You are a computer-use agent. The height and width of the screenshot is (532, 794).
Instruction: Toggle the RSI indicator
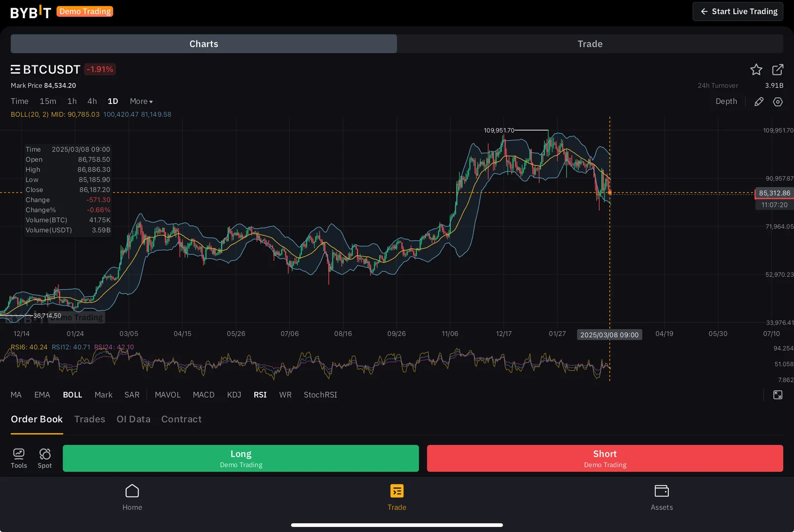(x=260, y=395)
